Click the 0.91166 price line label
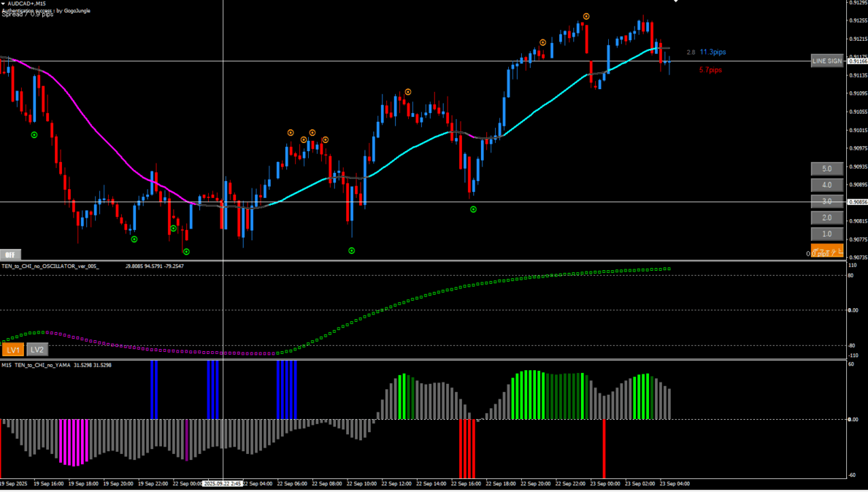868x492 pixels. coord(857,61)
